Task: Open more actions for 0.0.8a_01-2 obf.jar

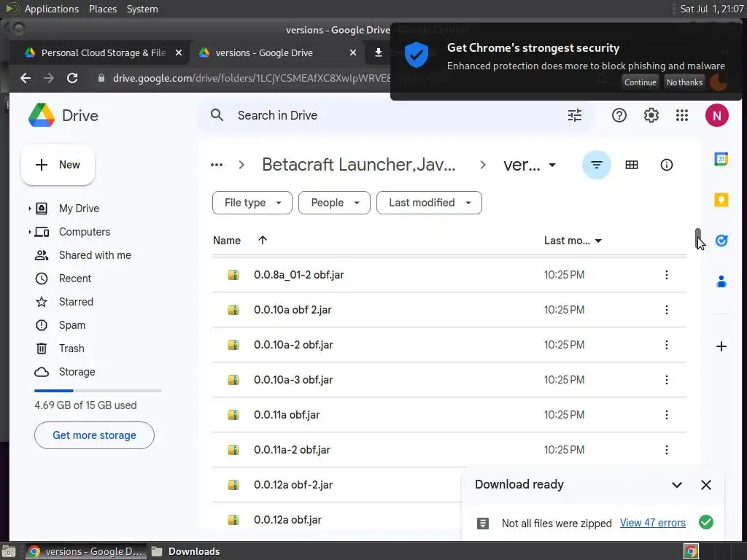Action: point(666,275)
